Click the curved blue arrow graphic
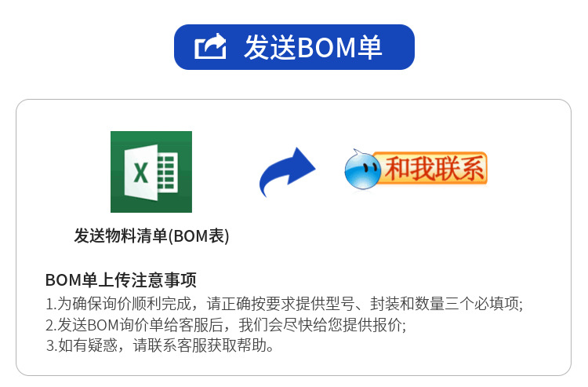Screen dimensions: 588x387 pos(287,172)
